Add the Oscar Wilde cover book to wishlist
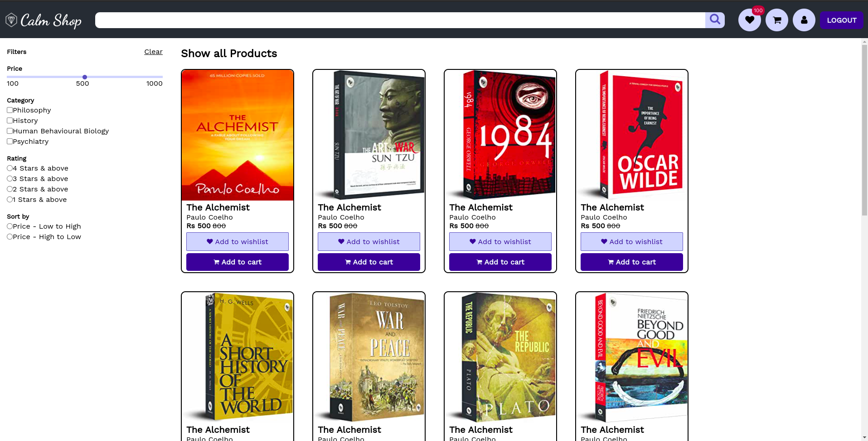Screen dimensions: 868x441 (x=632, y=242)
